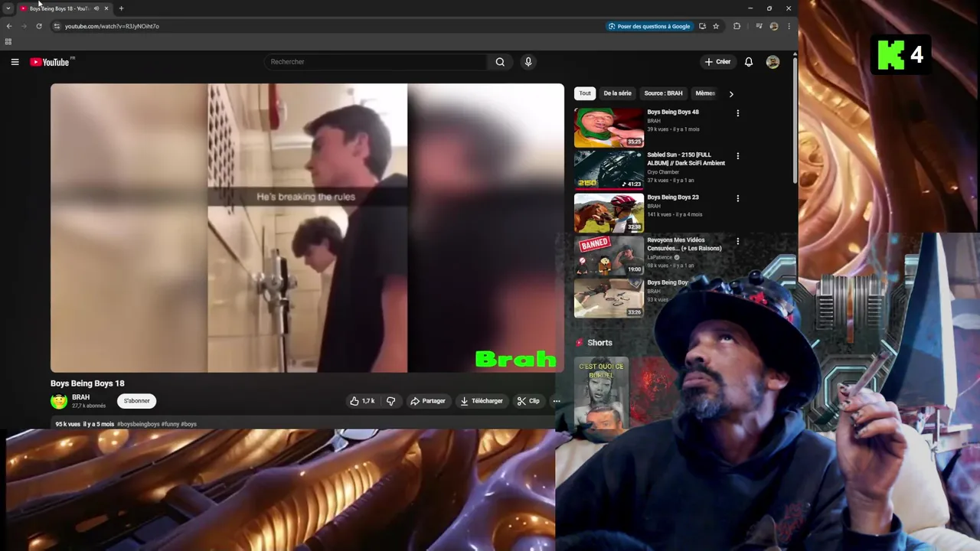Open the Chrome profile avatar
Image resolution: width=980 pixels, height=551 pixels.
(774, 26)
